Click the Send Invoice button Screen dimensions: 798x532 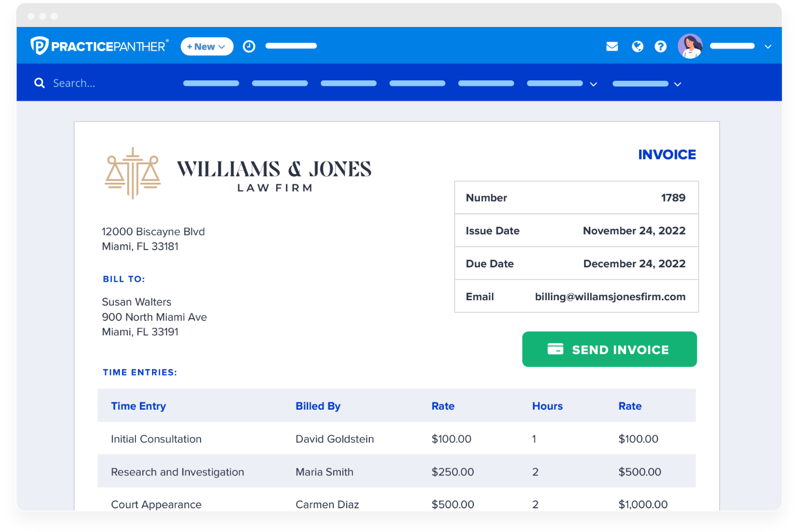coord(609,349)
